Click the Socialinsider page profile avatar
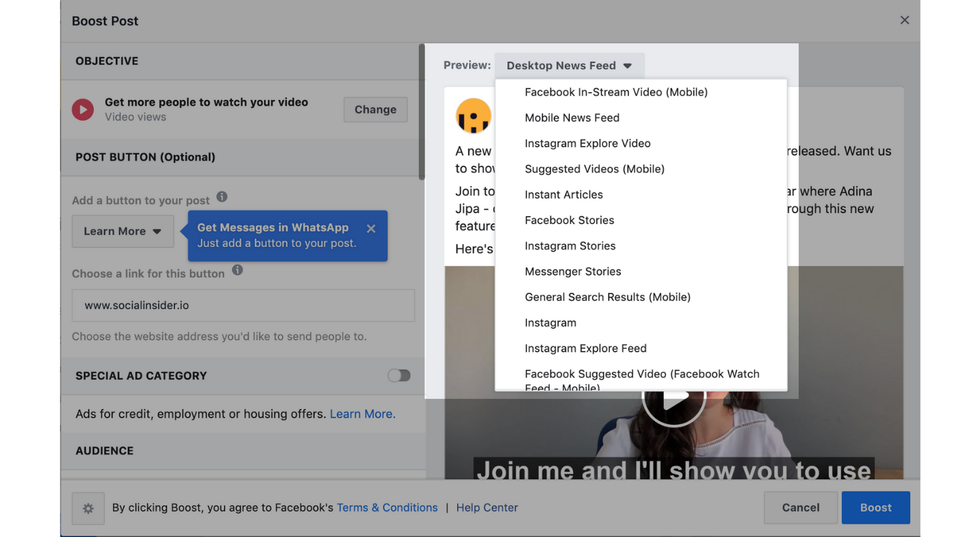The image size is (980, 537). [474, 115]
